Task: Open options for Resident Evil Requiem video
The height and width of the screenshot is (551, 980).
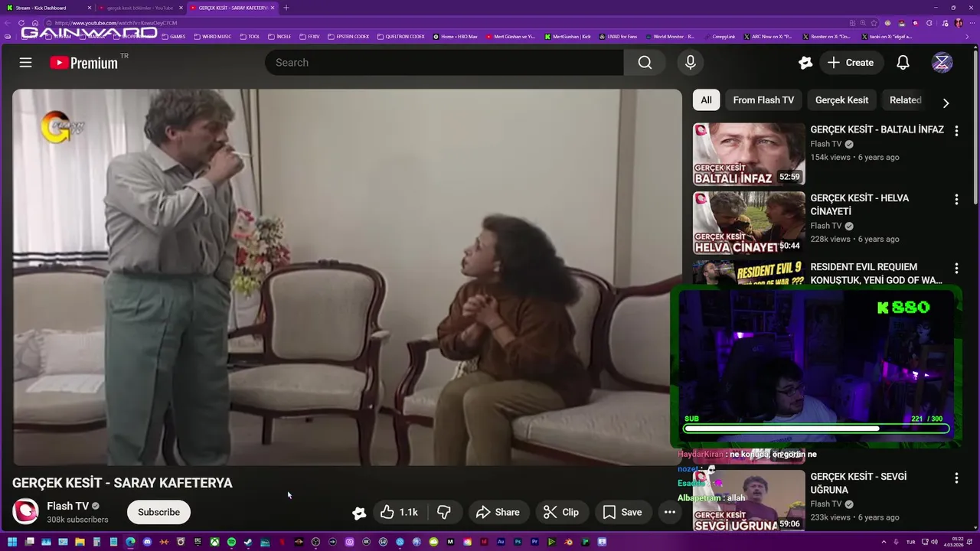Action: tap(956, 269)
